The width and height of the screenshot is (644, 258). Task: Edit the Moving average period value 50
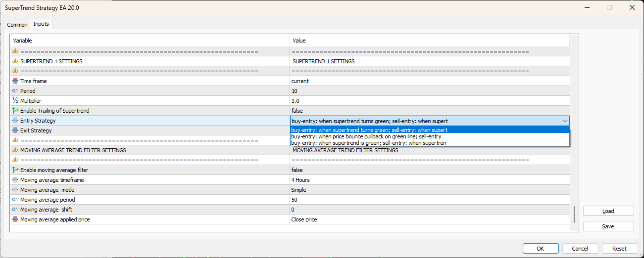tap(295, 200)
